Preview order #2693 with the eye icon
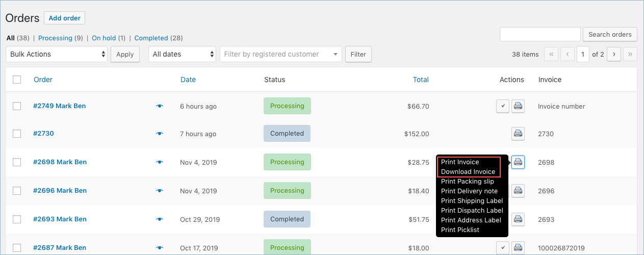This screenshot has height=255, width=644. (x=160, y=219)
